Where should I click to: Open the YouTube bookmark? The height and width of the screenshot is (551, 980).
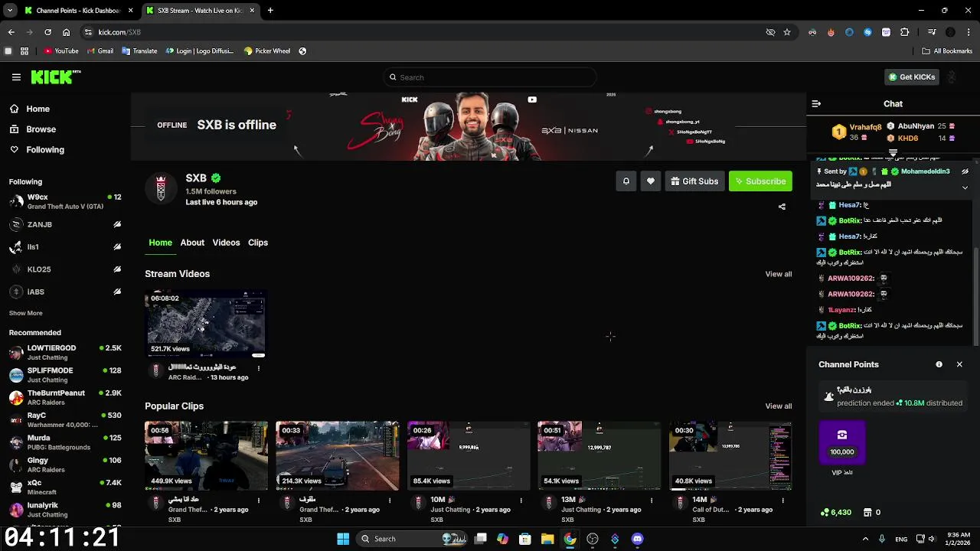point(61,51)
